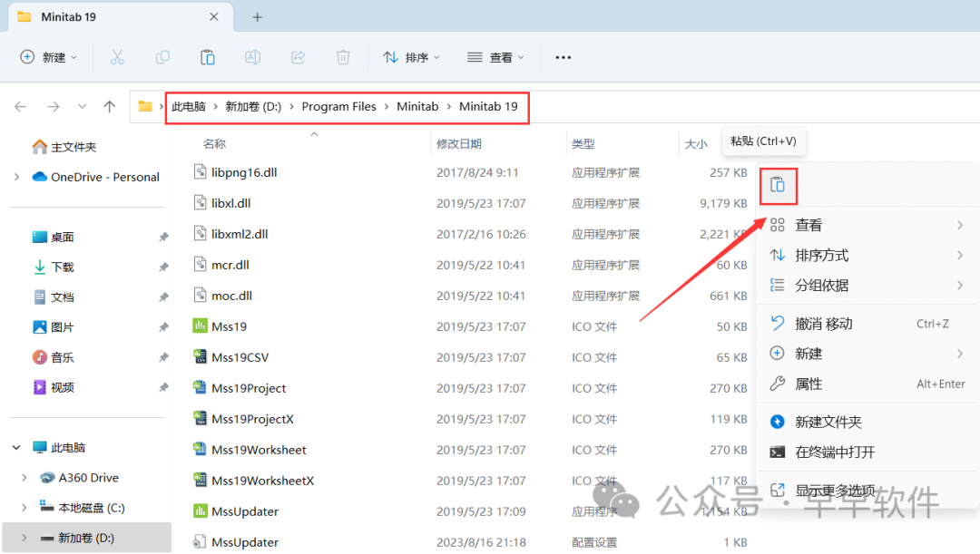Click the up-directory arrow button

pos(110,107)
